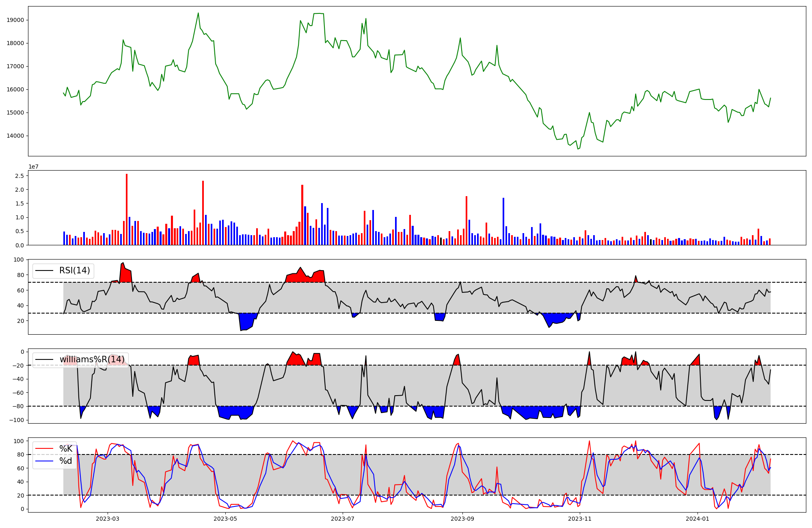Viewport: 812px width, 528px height.
Task: Click the 40 tick on stochastic panel
Action: point(20,482)
